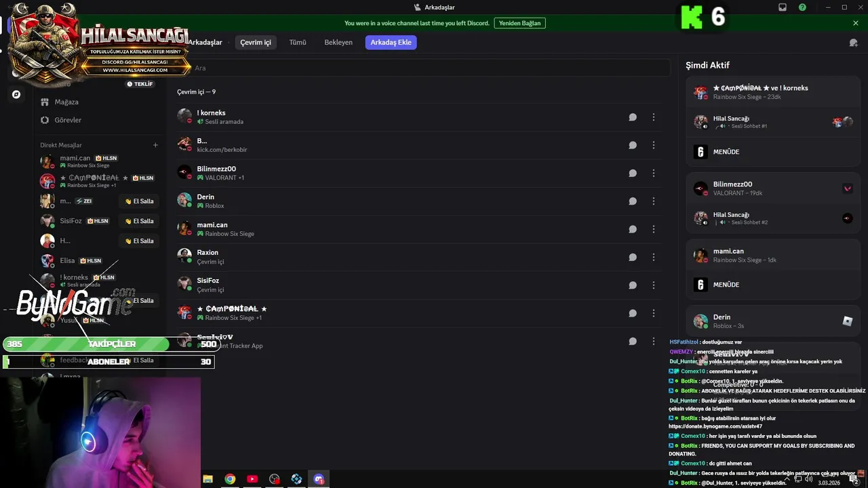Image resolution: width=868 pixels, height=488 pixels.
Task: Open YouTube app on taskbar
Action: pyautogui.click(x=252, y=479)
